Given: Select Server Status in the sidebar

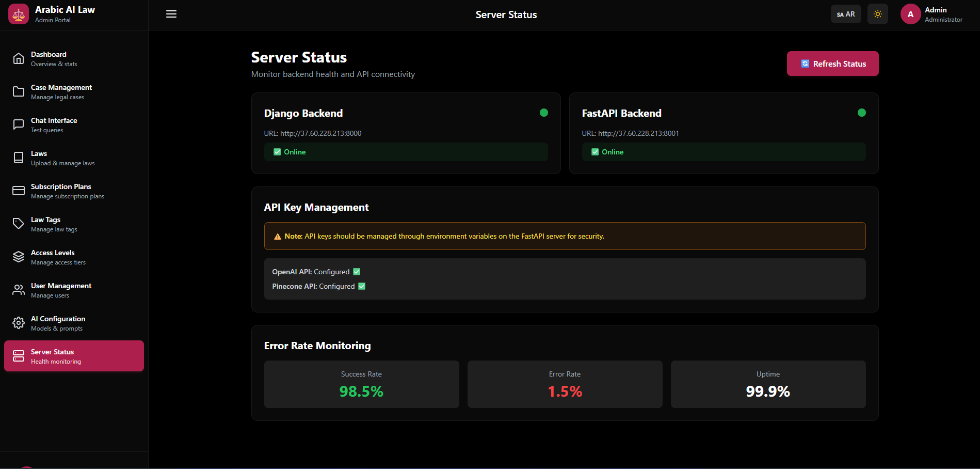Looking at the screenshot, I should (x=74, y=356).
